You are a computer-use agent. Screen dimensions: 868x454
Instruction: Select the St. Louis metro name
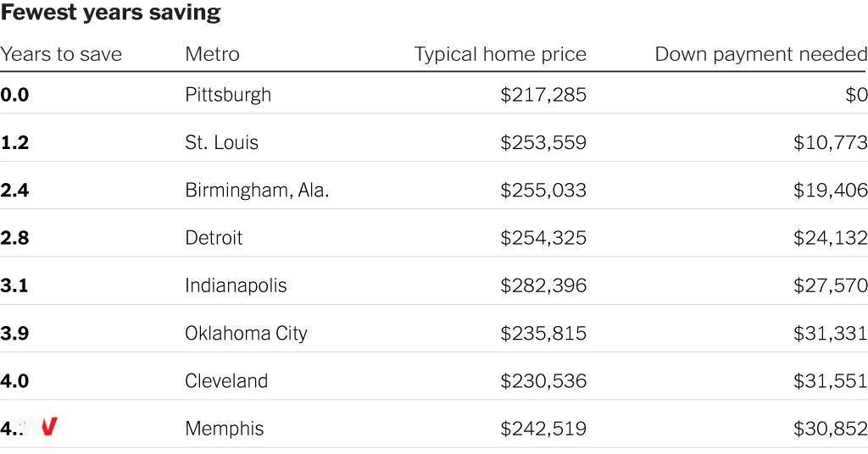221,142
